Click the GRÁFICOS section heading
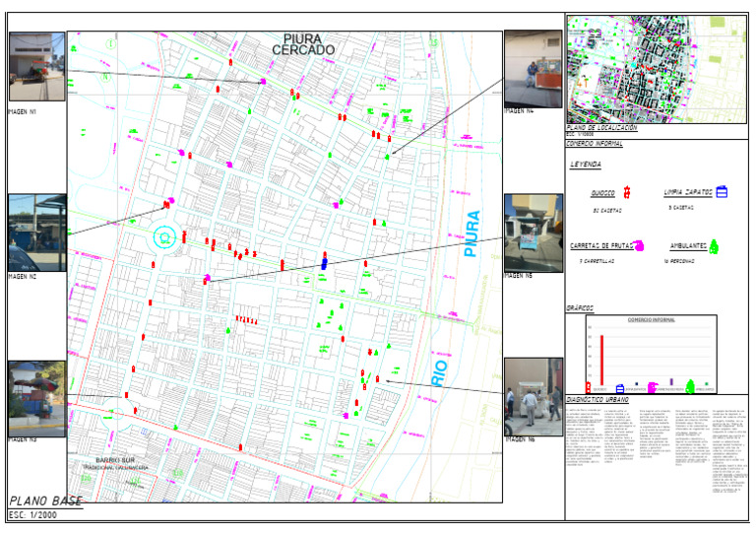The width and height of the screenshot is (756, 534). [580, 308]
